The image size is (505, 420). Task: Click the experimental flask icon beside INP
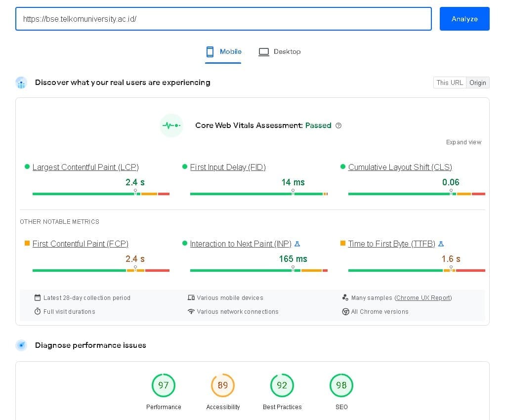click(297, 244)
